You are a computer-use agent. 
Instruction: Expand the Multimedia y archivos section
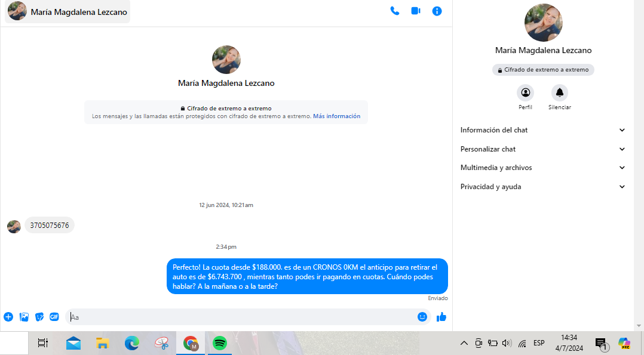(542, 168)
